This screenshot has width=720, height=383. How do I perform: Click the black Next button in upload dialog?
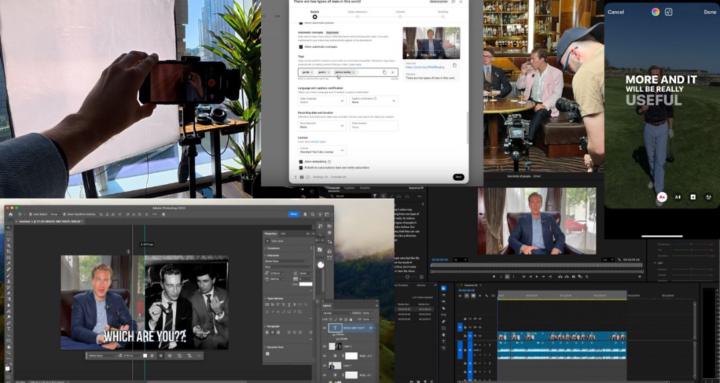[x=458, y=177]
